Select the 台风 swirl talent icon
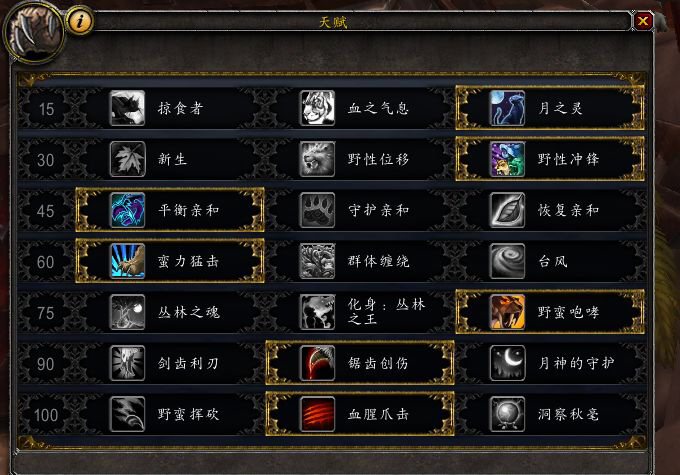The image size is (680, 475). tap(507, 261)
